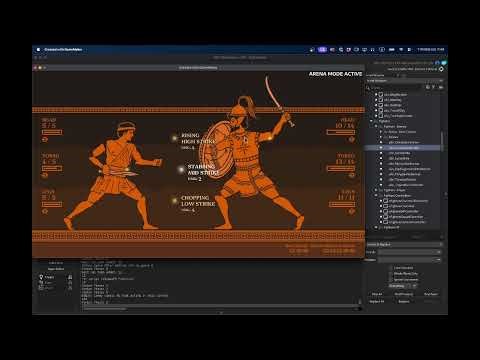Click the shield icon under enemy's HEAD bar
The width and height of the screenshot is (480, 360).
pos(351,139)
